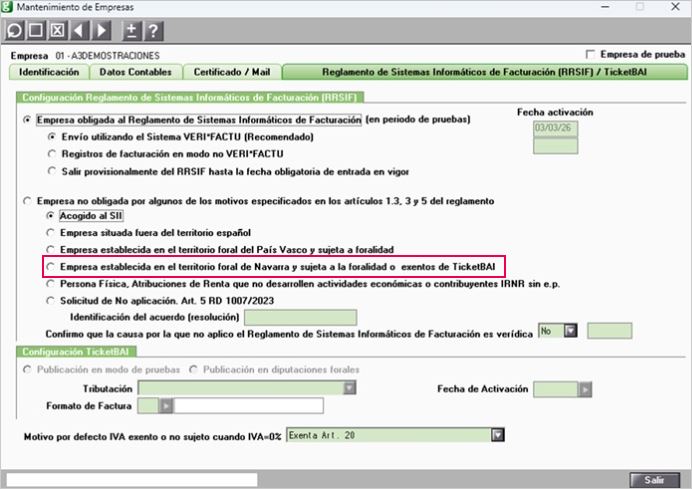Select Registros de facturación en modo no VERI*FACTU
692x489 pixels.
tap(52, 154)
